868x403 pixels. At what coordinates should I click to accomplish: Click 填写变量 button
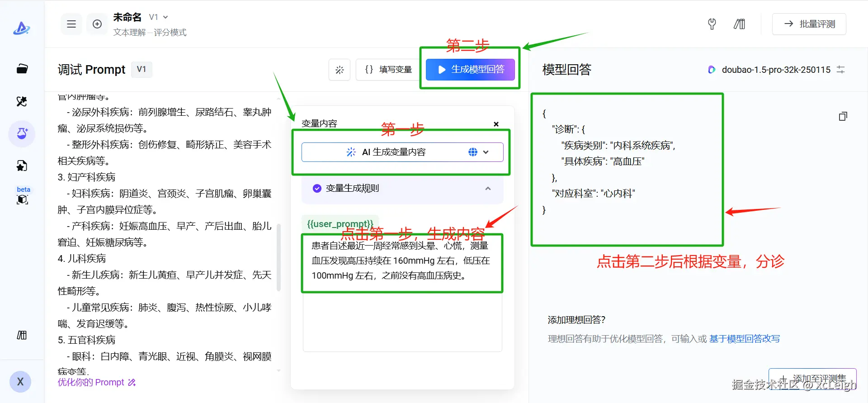[x=389, y=70]
